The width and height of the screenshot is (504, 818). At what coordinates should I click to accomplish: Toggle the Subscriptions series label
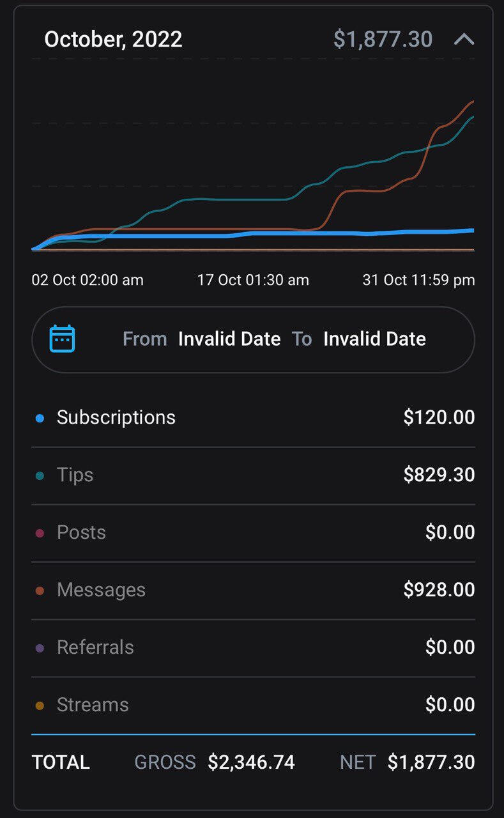116,417
